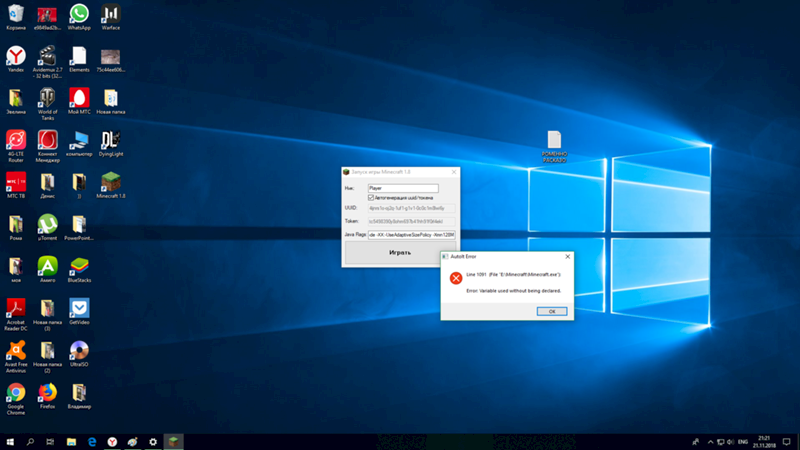This screenshot has width=800, height=450.
Task: Select the Google Chrome desktop shortcut
Action: tap(16, 398)
